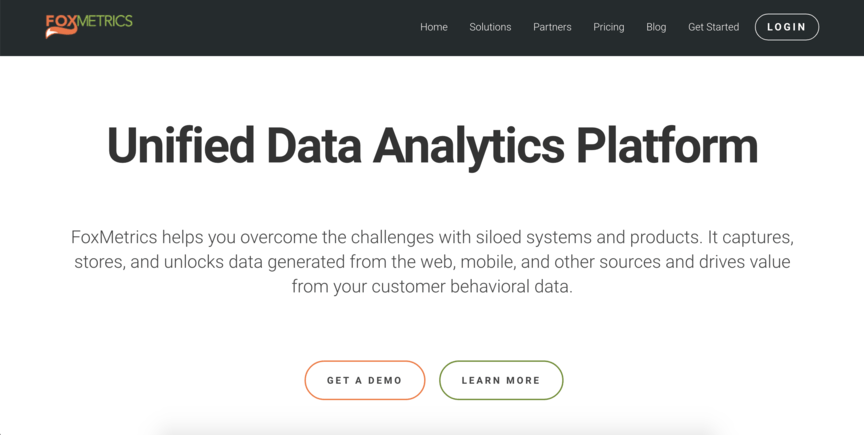Open the Partners page link

click(552, 27)
